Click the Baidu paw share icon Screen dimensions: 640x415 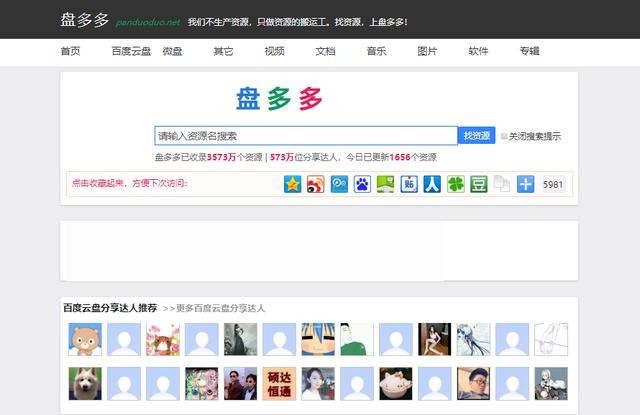tap(362, 184)
